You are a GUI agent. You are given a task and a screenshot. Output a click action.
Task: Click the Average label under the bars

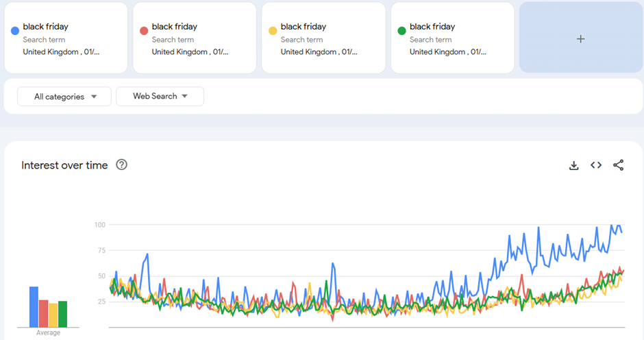click(48, 333)
